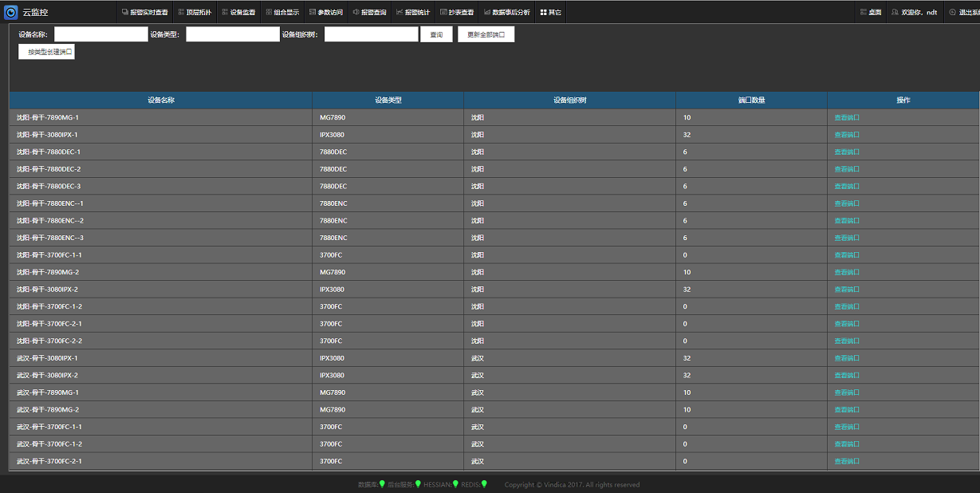Open the 其它 grid menu

pos(550,12)
